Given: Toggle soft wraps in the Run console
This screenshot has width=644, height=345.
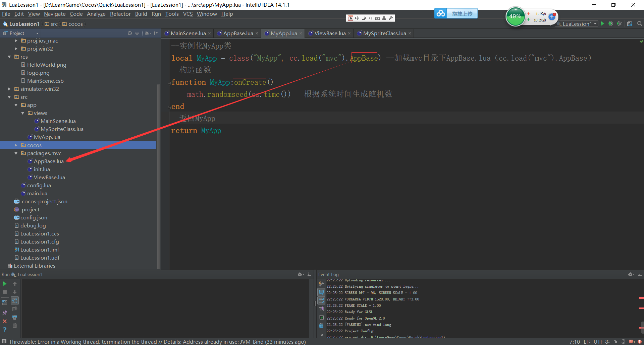Looking at the screenshot, I should [x=15, y=300].
